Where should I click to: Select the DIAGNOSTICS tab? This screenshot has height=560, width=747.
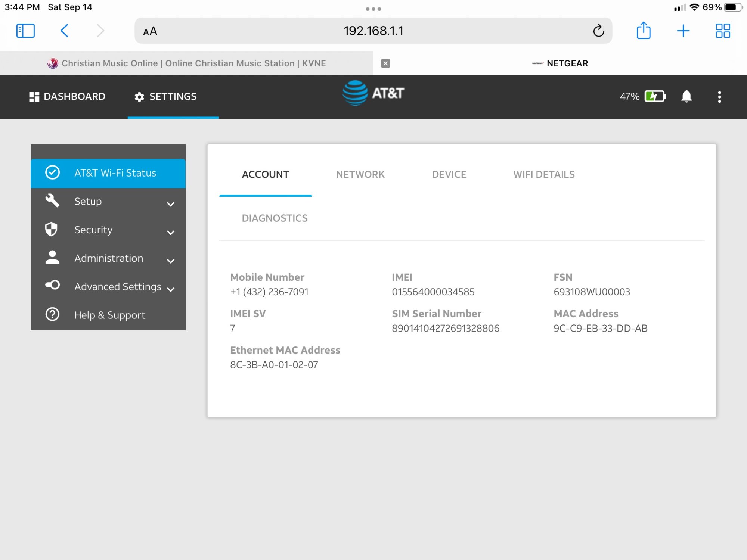275,218
